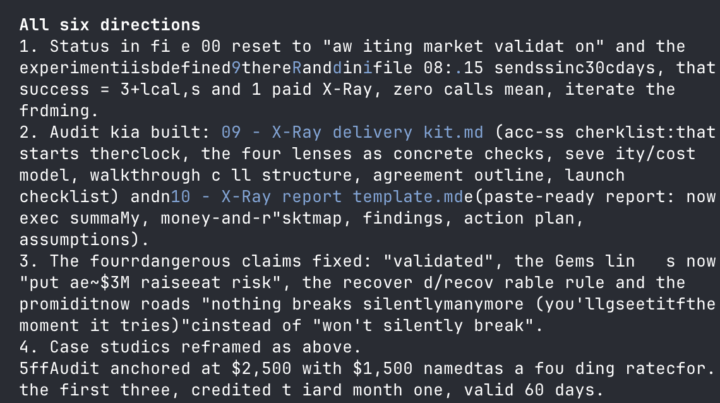Click the "Audit" word starting item 2
Image resolution: width=720 pixels, height=403 pixels.
click(x=74, y=132)
